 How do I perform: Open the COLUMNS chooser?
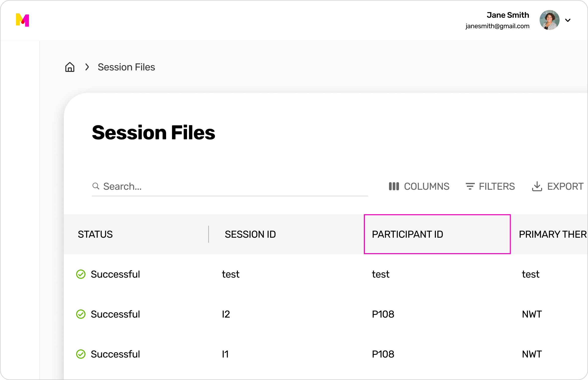pos(426,186)
